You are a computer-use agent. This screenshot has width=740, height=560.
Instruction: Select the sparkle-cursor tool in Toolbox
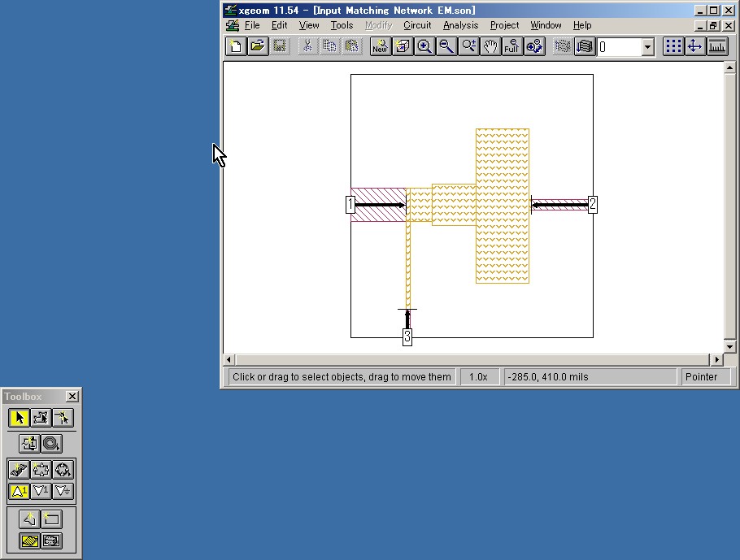point(63,418)
